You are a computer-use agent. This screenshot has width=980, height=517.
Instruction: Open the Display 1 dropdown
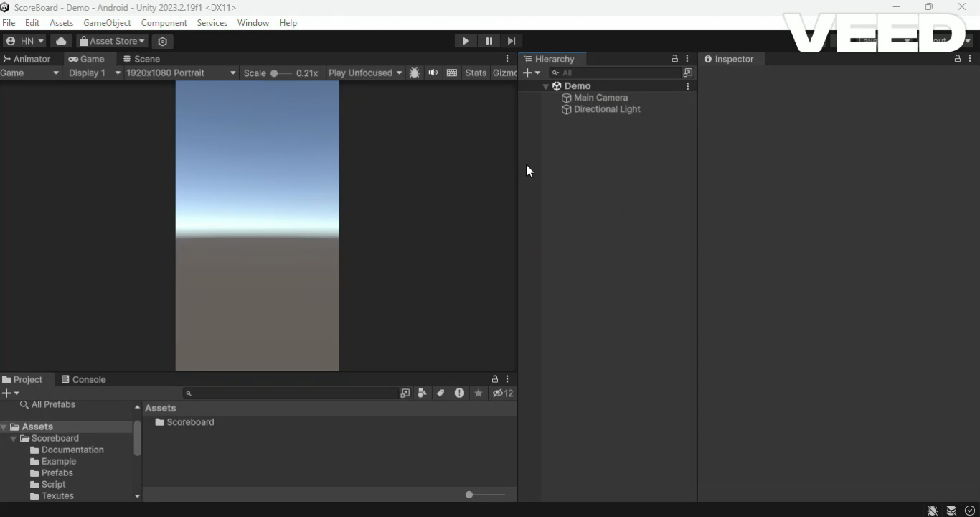[x=94, y=73]
